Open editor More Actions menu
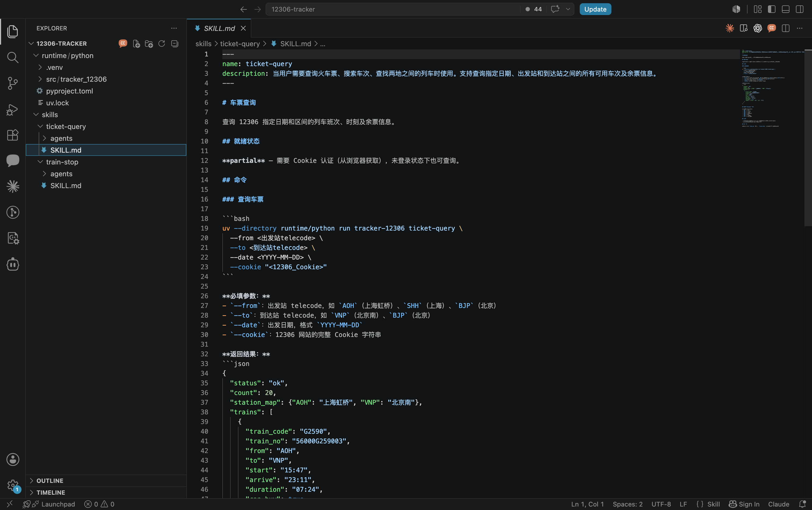Viewport: 812px width, 510px height. (x=800, y=28)
